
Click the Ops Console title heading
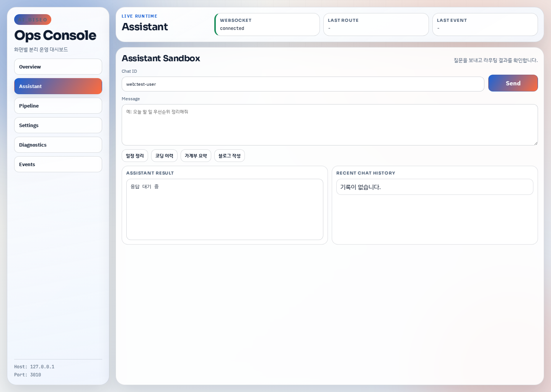(x=55, y=36)
